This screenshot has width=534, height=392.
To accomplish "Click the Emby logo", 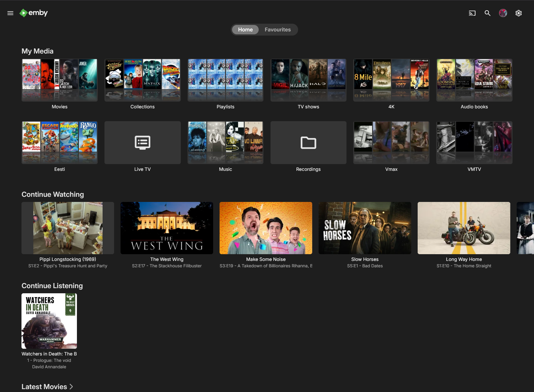I will point(34,13).
